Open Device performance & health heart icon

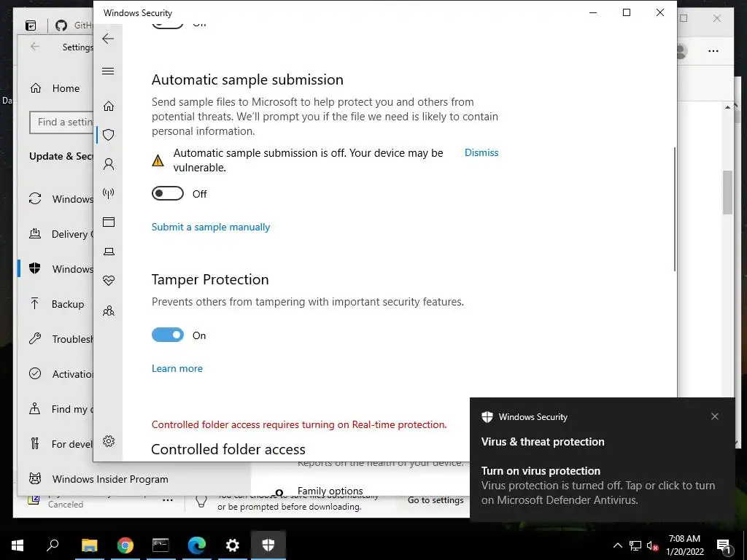tap(109, 281)
